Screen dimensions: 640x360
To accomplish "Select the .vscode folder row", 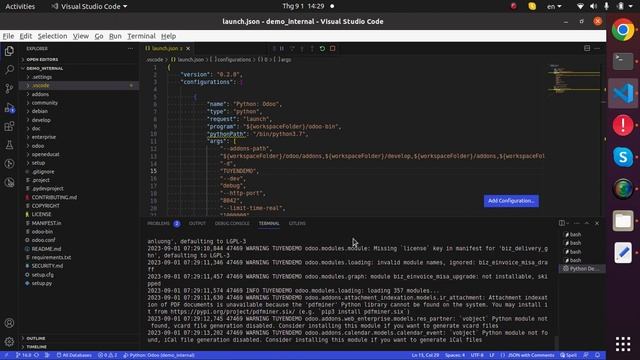I will (78, 86).
